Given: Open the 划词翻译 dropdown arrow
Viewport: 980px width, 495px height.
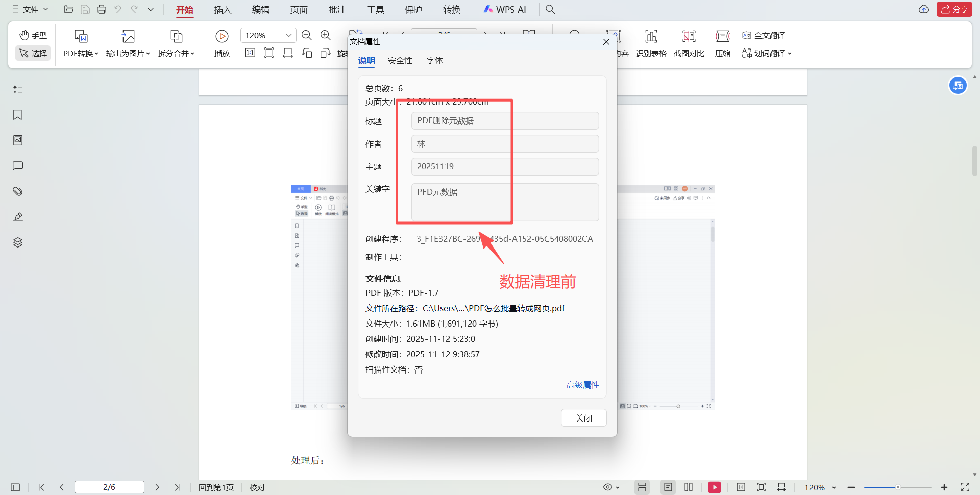Looking at the screenshot, I should [x=790, y=53].
